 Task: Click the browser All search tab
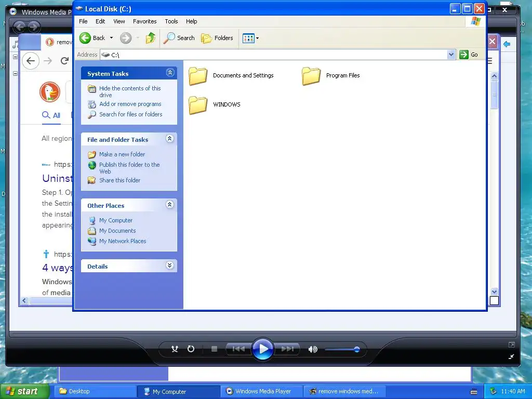[51, 115]
